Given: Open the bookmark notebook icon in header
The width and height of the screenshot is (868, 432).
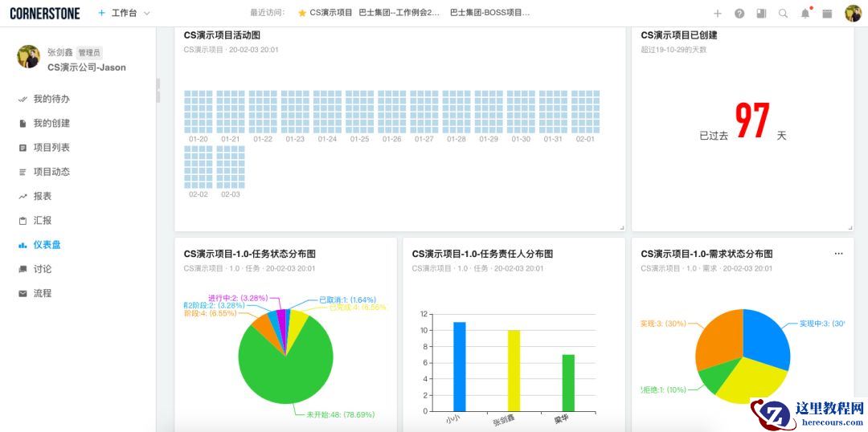Looking at the screenshot, I should point(761,14).
